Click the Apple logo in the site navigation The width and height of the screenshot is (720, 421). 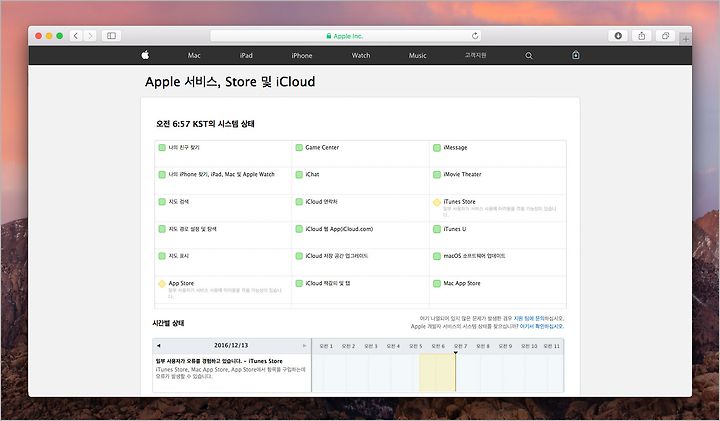(145, 55)
